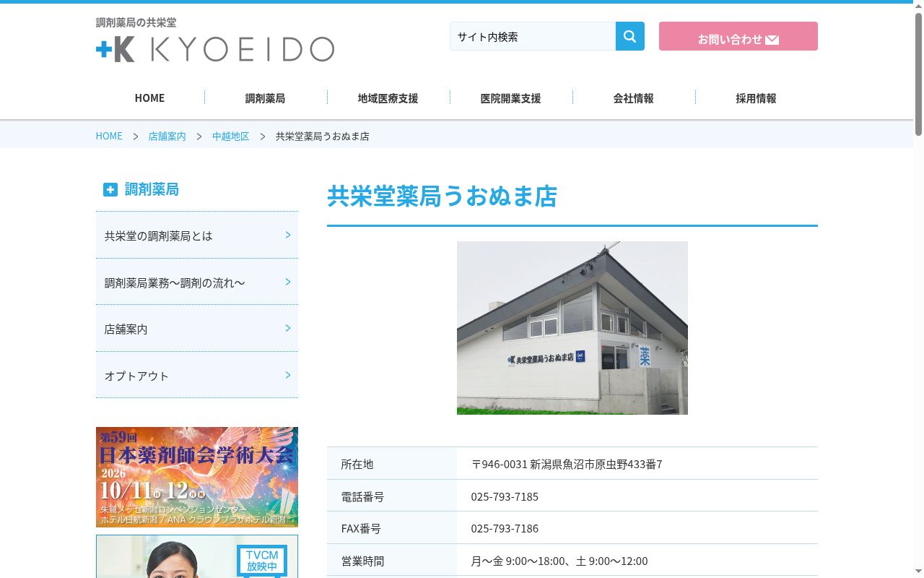Viewport: 924px width, 578px height.
Task: Click 調剤薬局 sidebar heading text
Action: [x=152, y=189]
